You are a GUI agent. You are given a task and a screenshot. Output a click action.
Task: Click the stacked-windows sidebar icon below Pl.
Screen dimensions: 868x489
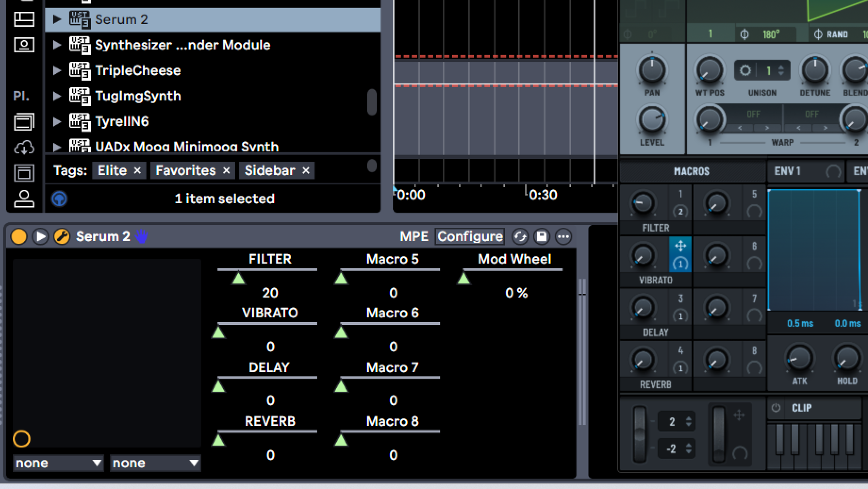click(24, 122)
